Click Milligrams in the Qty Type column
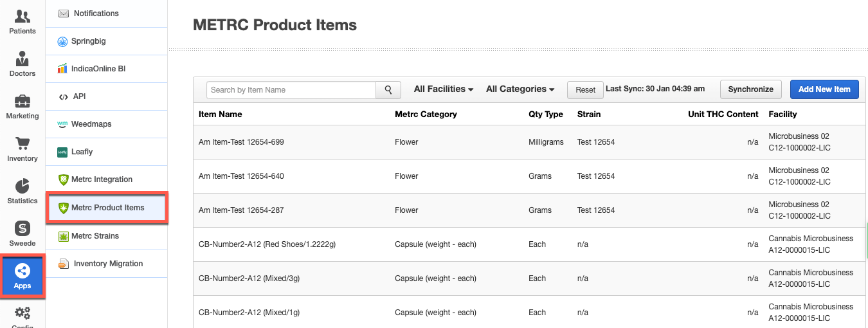The width and height of the screenshot is (868, 328). (546, 142)
